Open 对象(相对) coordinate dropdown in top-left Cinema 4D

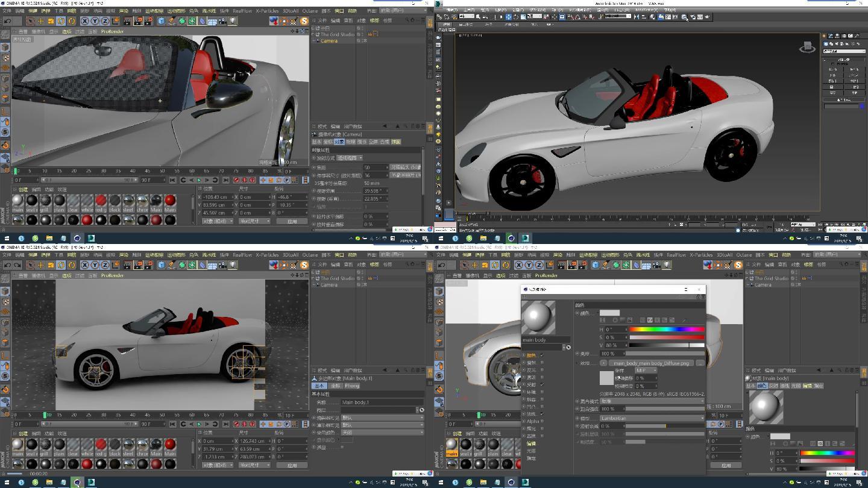click(217, 221)
